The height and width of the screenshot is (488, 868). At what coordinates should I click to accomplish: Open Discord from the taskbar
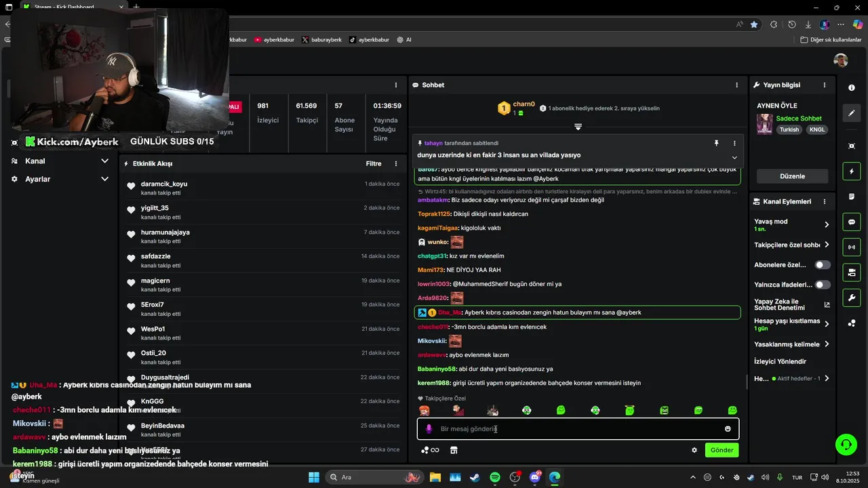[535, 477]
